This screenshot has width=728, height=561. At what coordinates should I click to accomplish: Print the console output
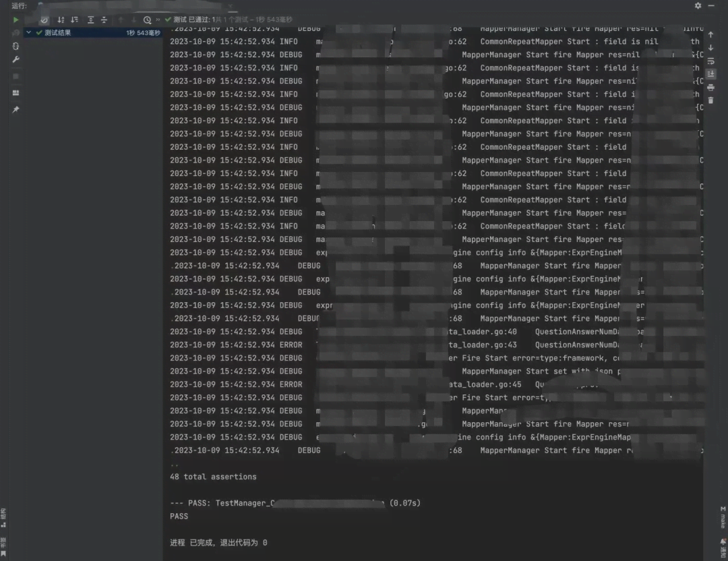point(710,88)
